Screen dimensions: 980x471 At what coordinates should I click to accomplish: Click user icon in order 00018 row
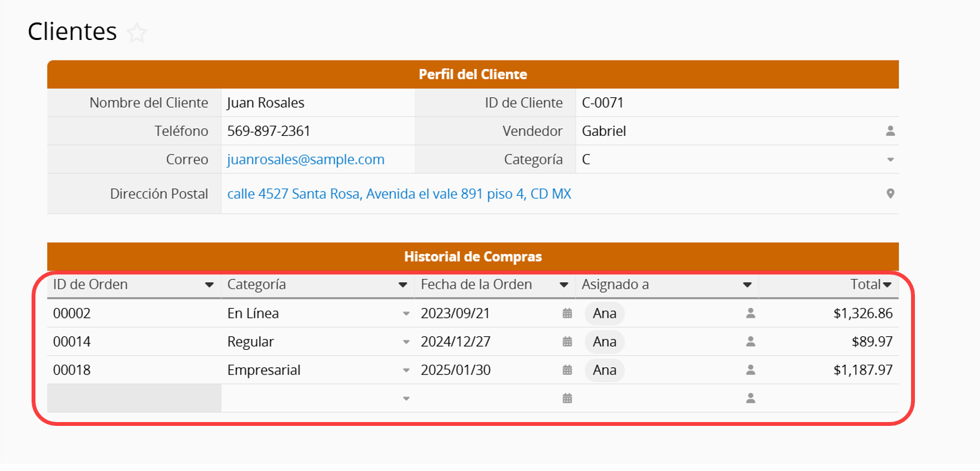[750, 370]
